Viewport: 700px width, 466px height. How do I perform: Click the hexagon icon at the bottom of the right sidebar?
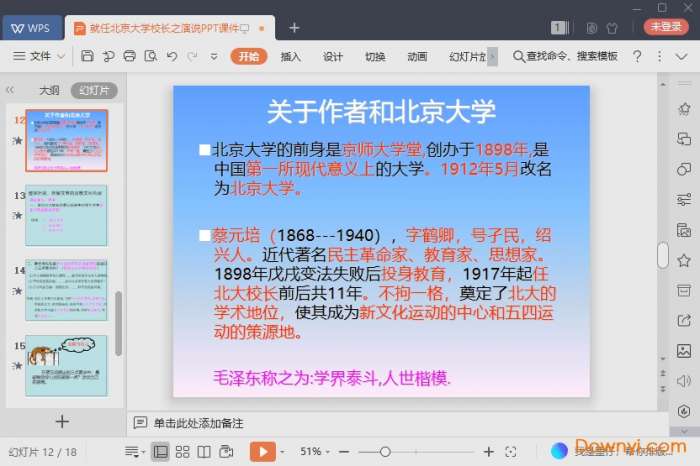[x=684, y=411]
